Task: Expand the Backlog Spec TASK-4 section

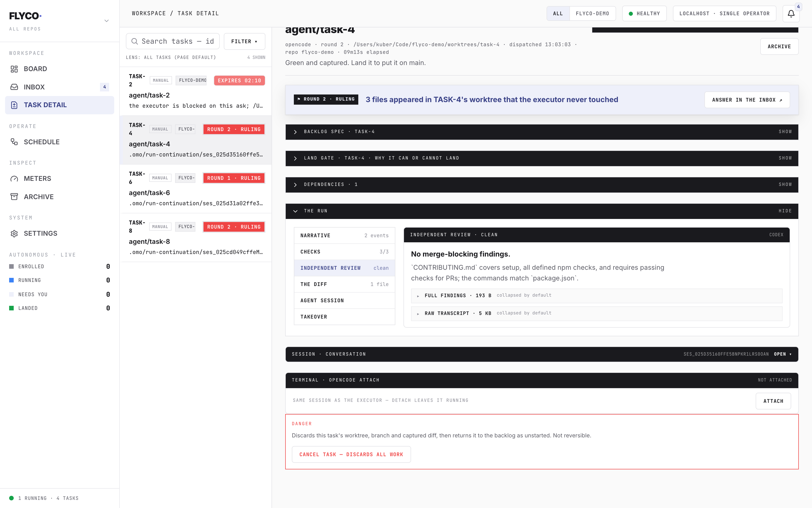Action: pyautogui.click(x=542, y=132)
